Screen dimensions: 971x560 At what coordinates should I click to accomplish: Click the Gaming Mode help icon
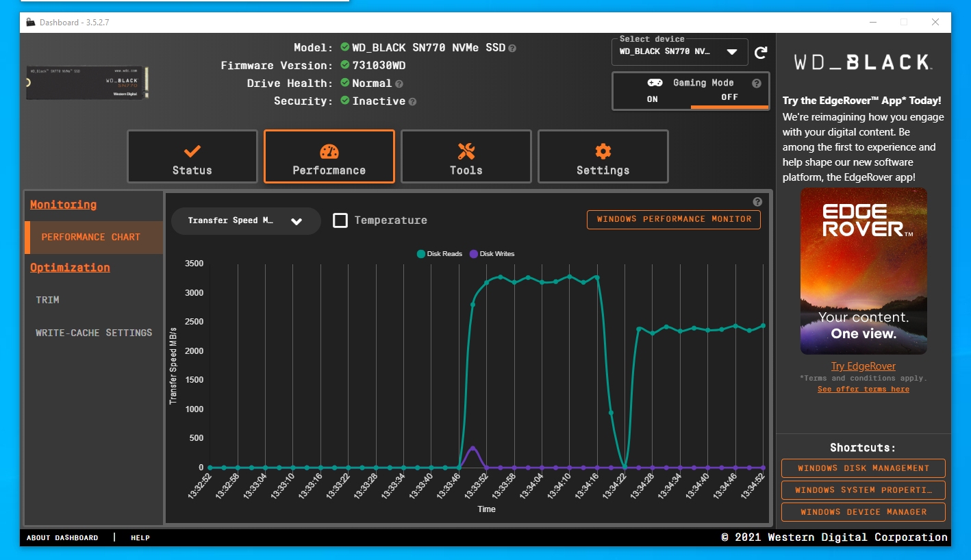pyautogui.click(x=757, y=84)
